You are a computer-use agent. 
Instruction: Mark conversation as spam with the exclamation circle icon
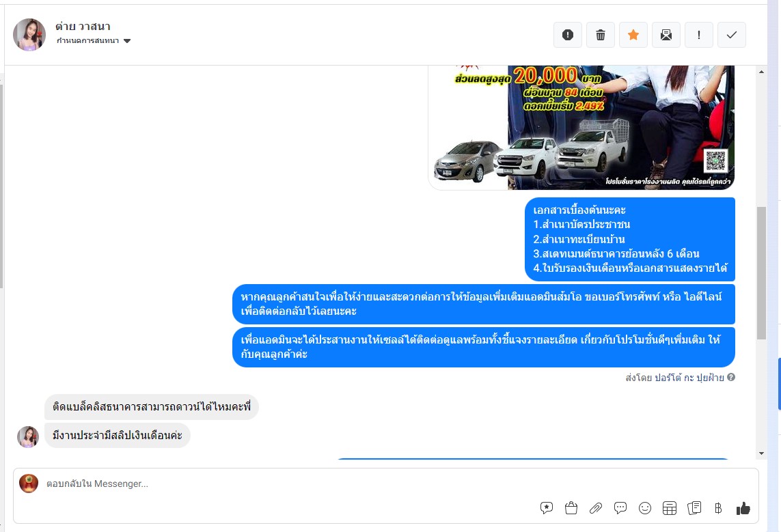coord(567,35)
